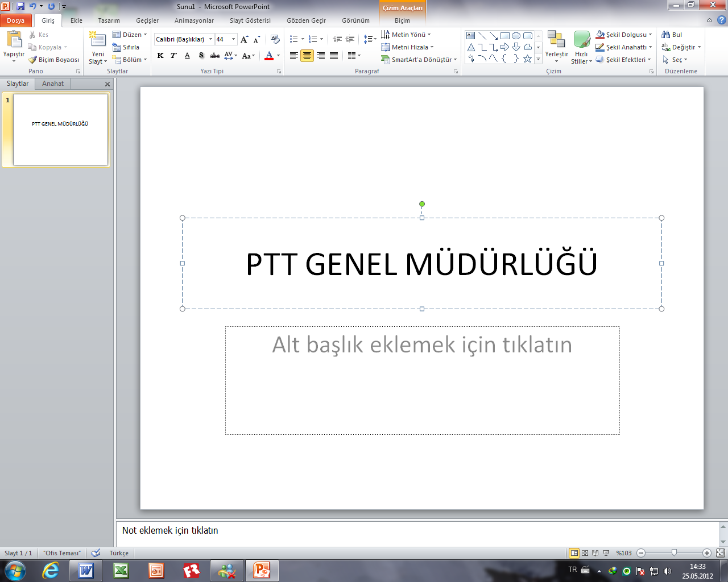Open Yerleştir arrange button
This screenshot has width=728, height=582.
tap(556, 47)
